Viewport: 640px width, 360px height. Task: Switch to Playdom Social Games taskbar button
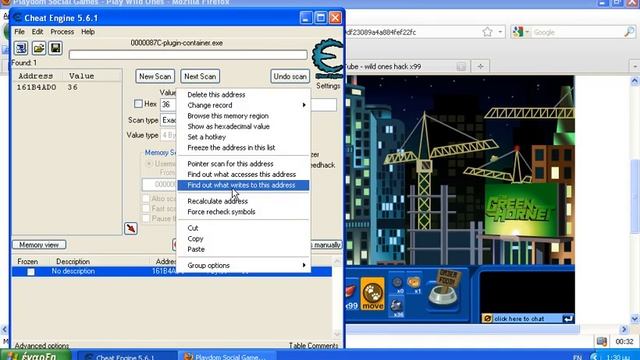pos(227,355)
